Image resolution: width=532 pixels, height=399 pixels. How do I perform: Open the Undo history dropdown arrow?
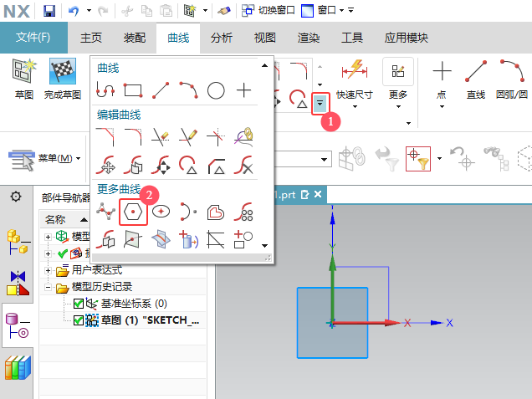89,11
